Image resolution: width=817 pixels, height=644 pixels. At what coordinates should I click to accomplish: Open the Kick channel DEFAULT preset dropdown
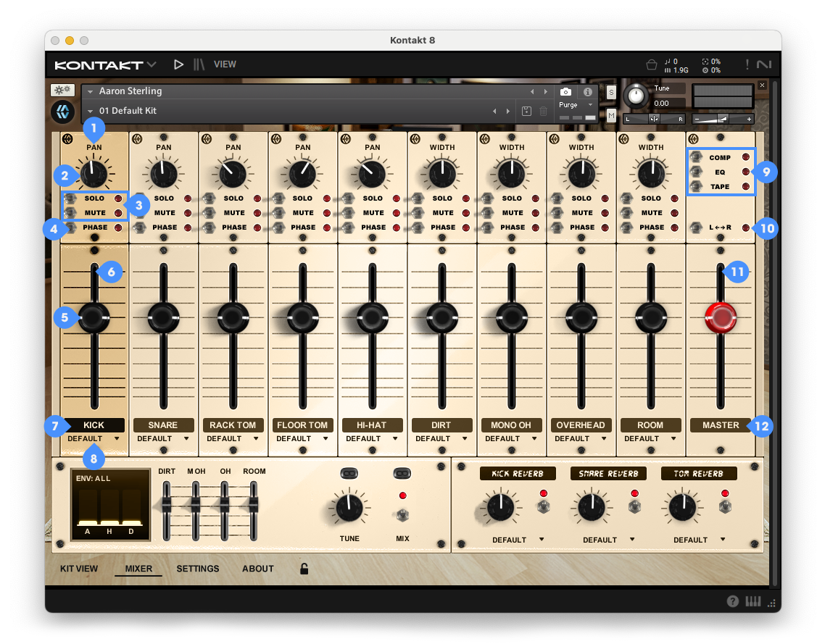[92, 439]
